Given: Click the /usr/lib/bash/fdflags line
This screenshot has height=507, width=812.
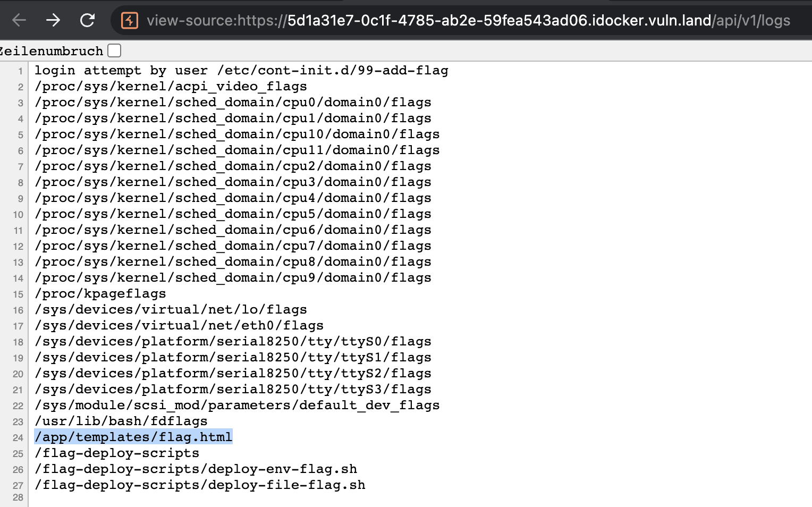Looking at the screenshot, I should pyautogui.click(x=120, y=420).
